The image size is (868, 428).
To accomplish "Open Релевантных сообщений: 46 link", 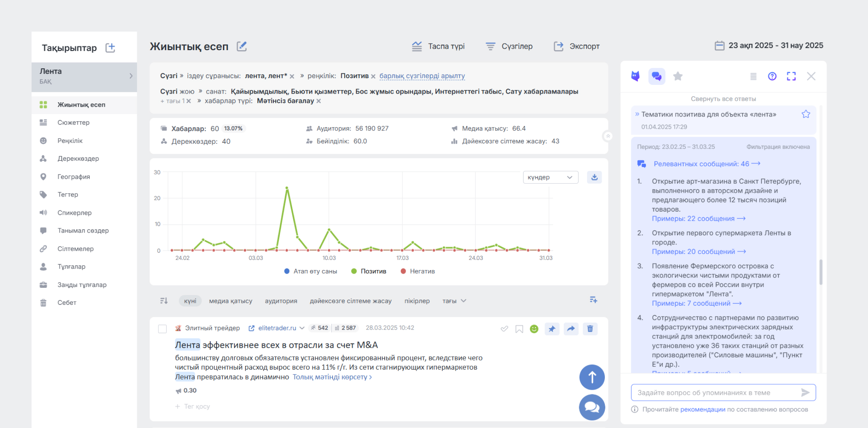I will pyautogui.click(x=707, y=164).
